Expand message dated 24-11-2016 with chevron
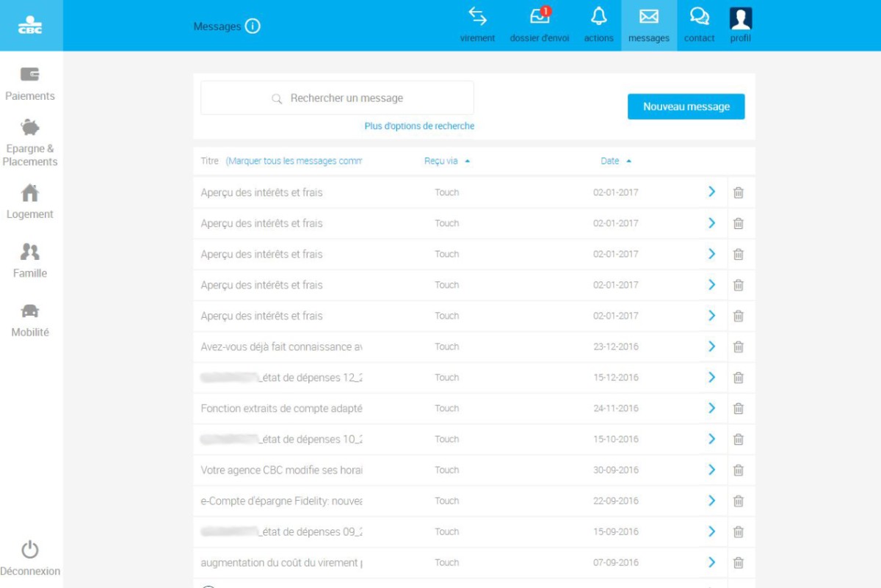Screen dimensions: 881x588 pyautogui.click(x=711, y=408)
